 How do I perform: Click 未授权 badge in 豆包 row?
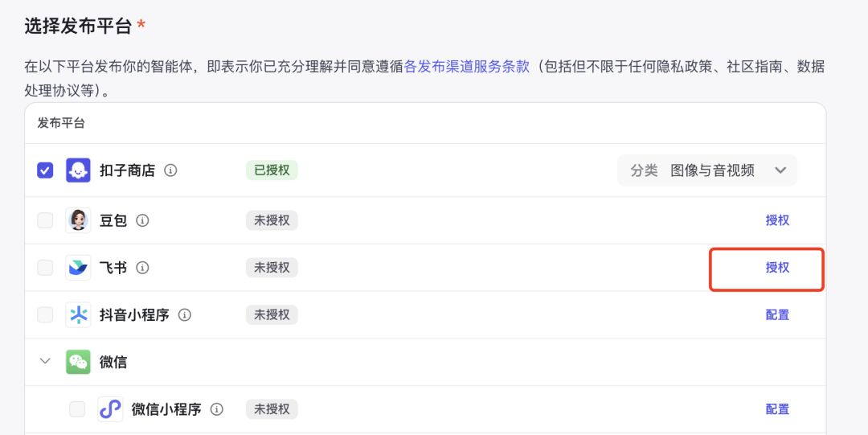[272, 220]
